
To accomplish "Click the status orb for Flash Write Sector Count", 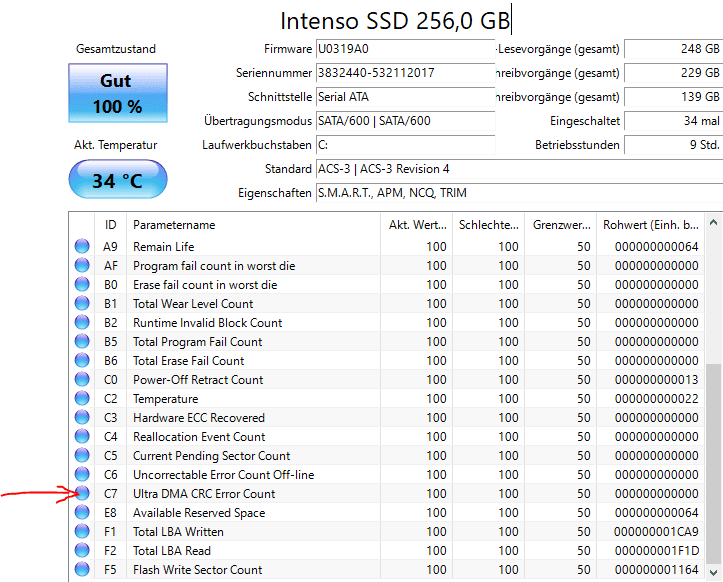I will point(82,570).
